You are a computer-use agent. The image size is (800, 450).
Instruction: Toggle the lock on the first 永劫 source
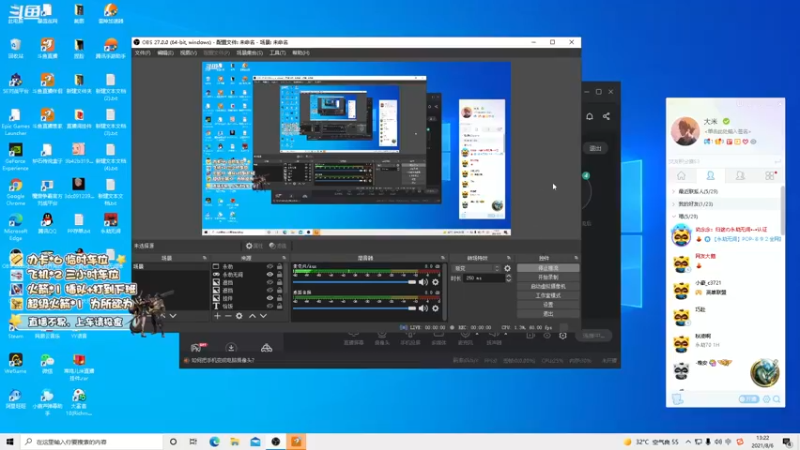coord(280,266)
